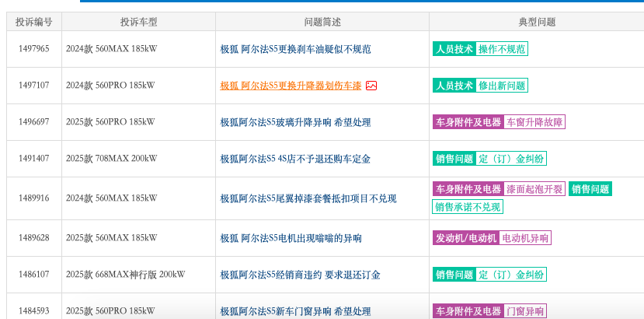The image size is (644, 319).
Task: Click the image icon beside the 升降器划伤车漆 complaint
Action: click(371, 86)
